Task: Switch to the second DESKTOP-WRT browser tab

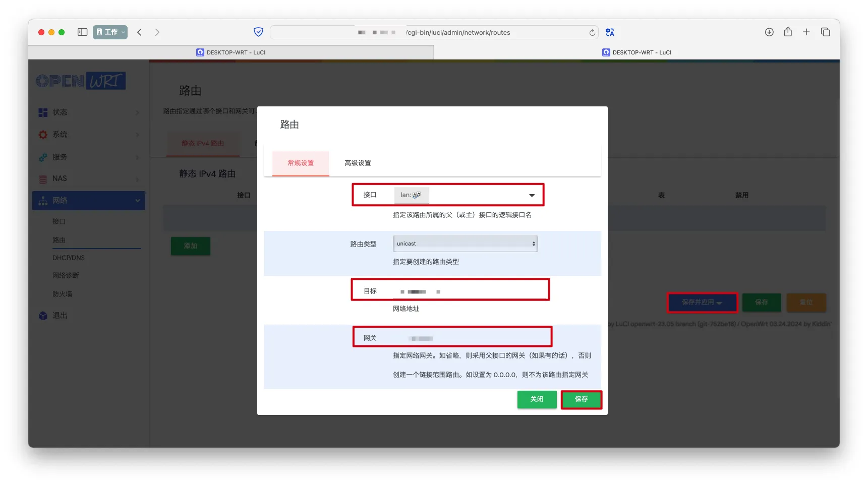Action: (x=636, y=52)
